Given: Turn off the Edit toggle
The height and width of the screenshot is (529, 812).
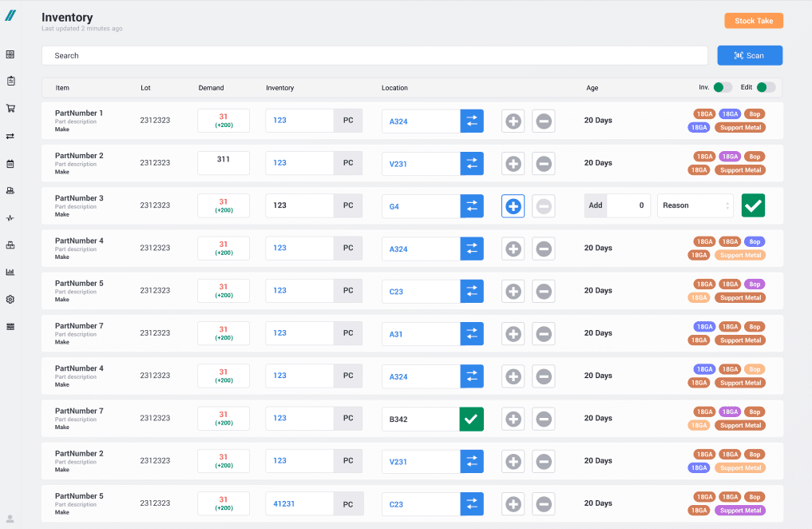Looking at the screenshot, I should coord(765,88).
